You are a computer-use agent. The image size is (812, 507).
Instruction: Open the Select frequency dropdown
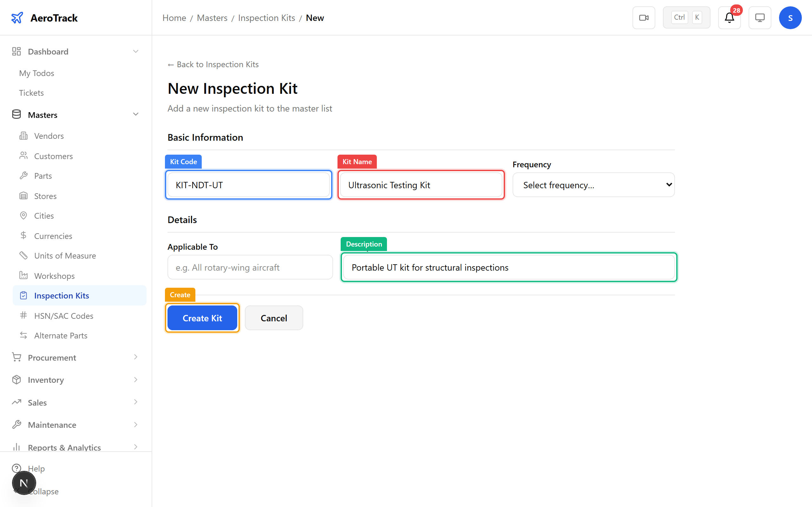593,185
